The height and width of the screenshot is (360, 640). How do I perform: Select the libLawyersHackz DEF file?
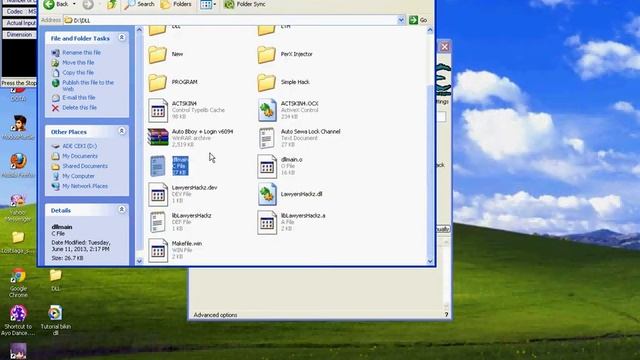[180, 222]
